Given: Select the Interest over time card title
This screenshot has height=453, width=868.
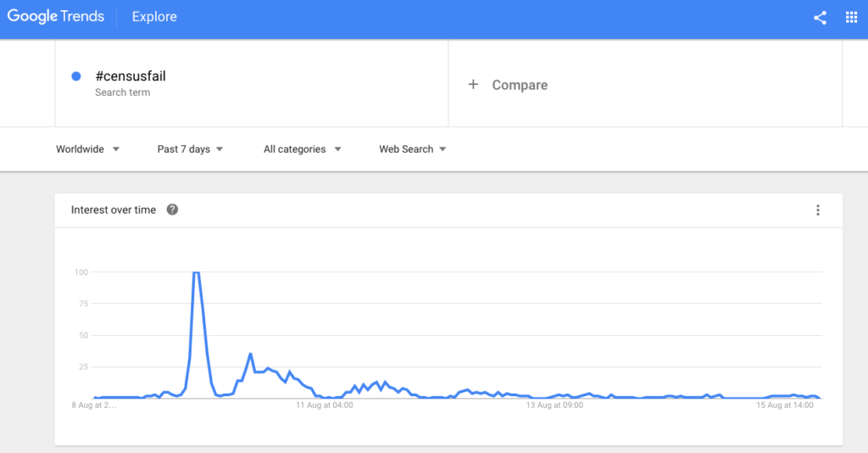Looking at the screenshot, I should pos(114,210).
